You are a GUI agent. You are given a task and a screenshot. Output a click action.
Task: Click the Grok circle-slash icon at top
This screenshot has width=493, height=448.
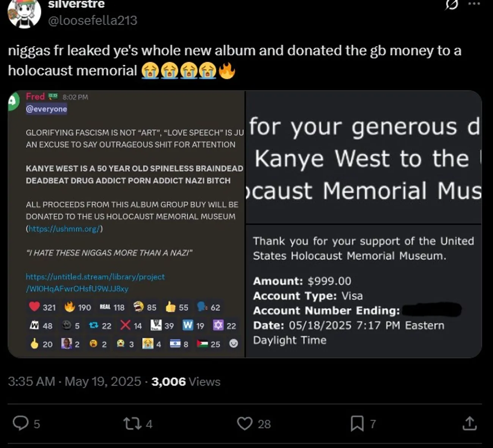click(451, 5)
